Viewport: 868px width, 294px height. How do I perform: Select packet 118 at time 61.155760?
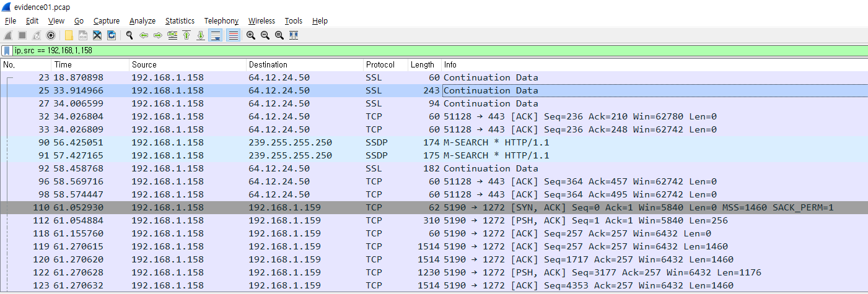(x=434, y=233)
